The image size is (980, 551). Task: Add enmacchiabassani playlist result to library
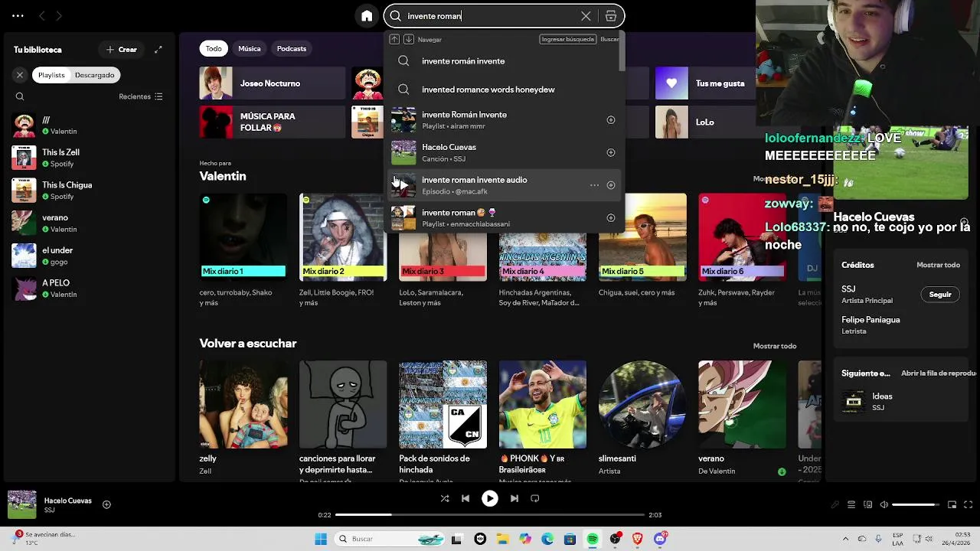click(x=611, y=218)
